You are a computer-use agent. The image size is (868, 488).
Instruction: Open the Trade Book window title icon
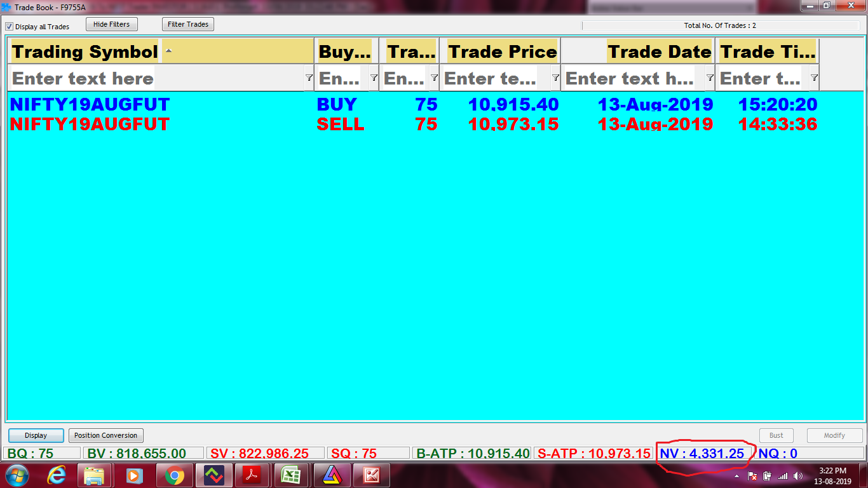pyautogui.click(x=8, y=6)
